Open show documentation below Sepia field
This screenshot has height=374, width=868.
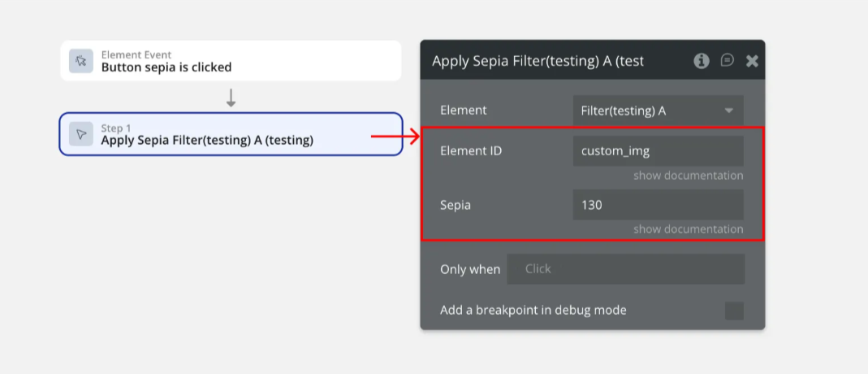(688, 229)
